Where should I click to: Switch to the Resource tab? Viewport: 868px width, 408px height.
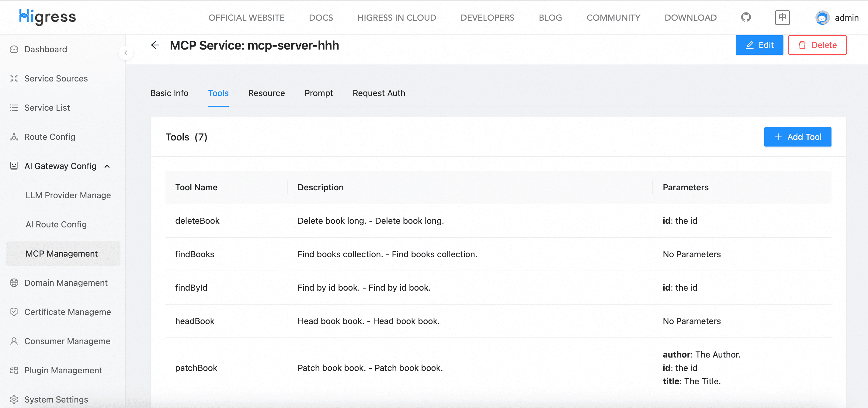click(x=266, y=93)
